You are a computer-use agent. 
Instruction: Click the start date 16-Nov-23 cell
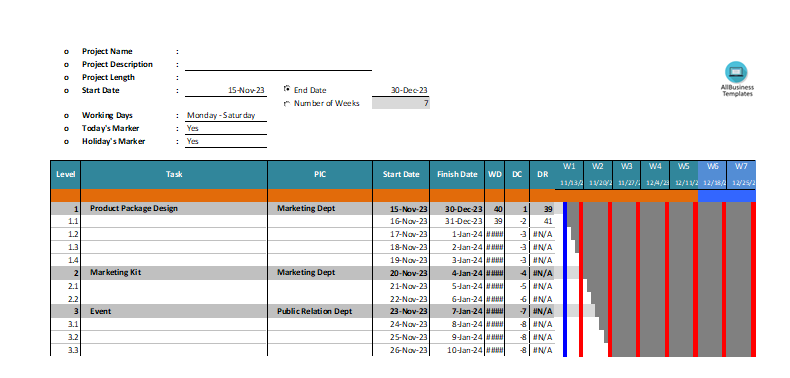(x=401, y=221)
